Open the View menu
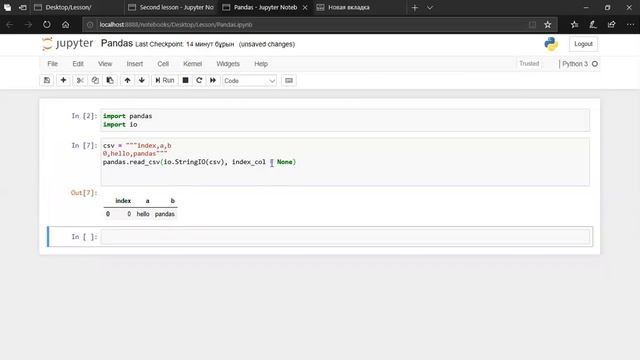 pyautogui.click(x=105, y=64)
